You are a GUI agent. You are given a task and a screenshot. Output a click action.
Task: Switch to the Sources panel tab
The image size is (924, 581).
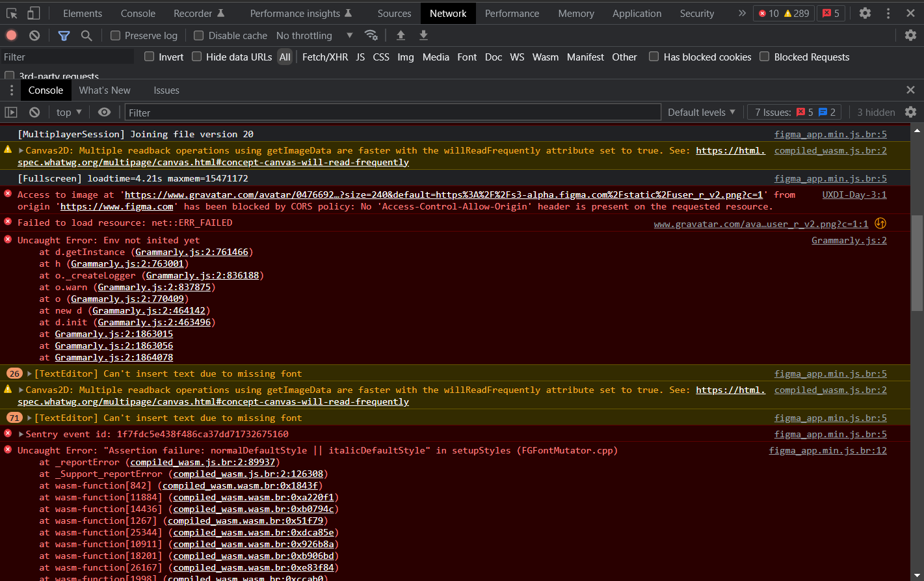click(394, 13)
